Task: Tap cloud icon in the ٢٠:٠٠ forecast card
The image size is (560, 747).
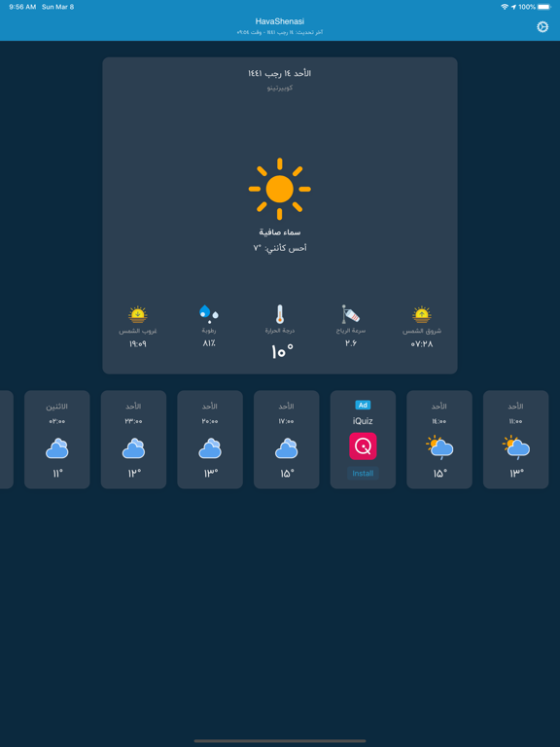Action: click(210, 447)
